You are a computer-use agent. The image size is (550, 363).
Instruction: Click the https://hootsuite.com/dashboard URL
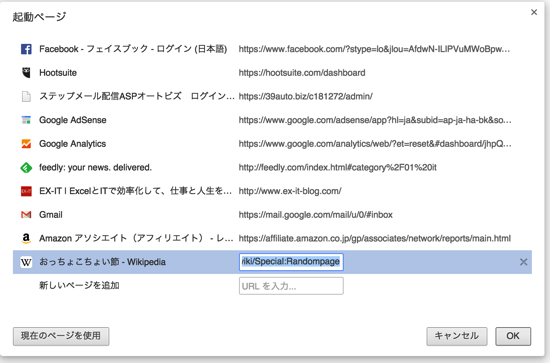pyautogui.click(x=302, y=73)
